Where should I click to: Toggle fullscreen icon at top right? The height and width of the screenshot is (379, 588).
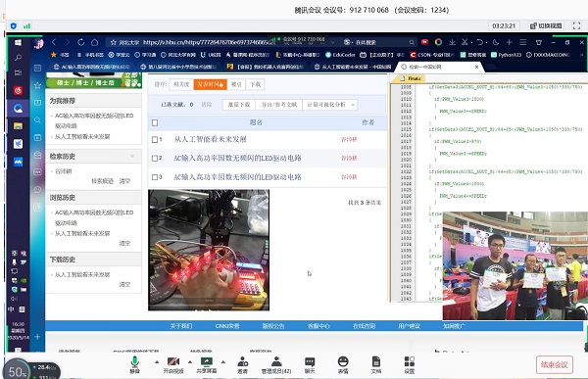(576, 25)
